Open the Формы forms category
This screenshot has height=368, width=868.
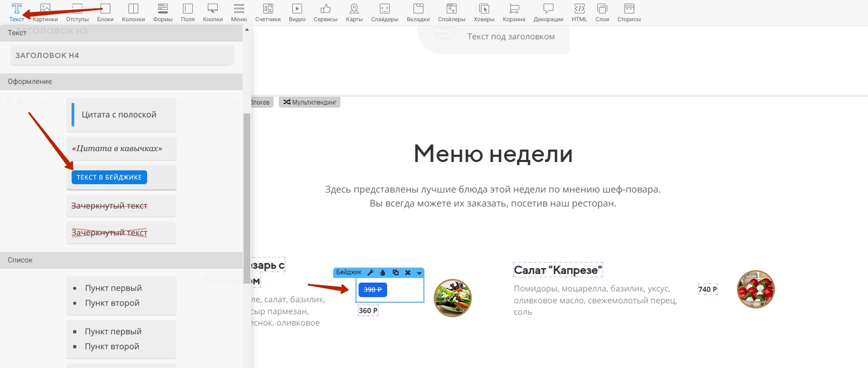coord(163,13)
